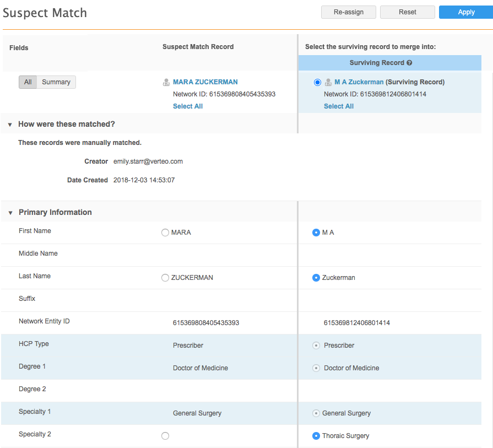
Task: Select M A Zuckerman as surviving record
Action: click(317, 82)
